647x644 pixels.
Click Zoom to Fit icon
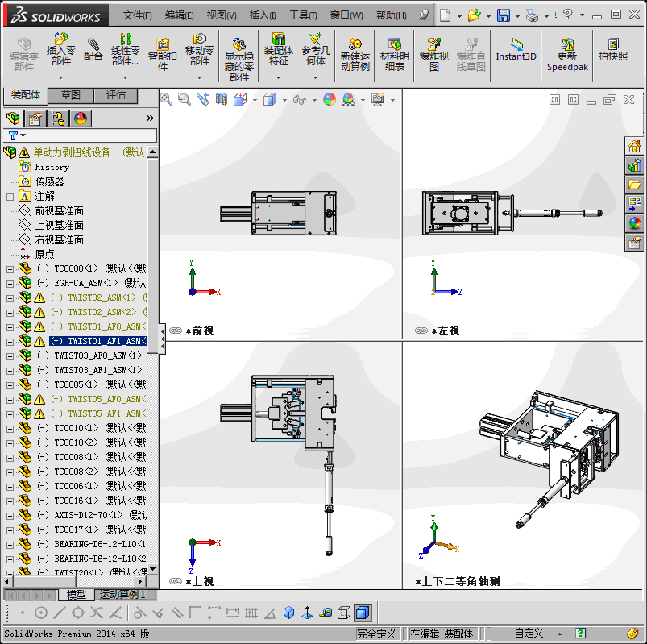click(166, 99)
